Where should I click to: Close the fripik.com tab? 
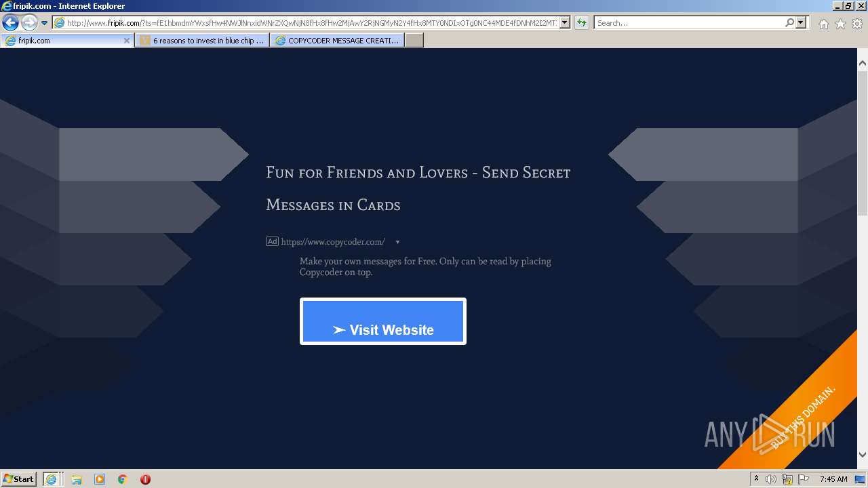tap(126, 41)
